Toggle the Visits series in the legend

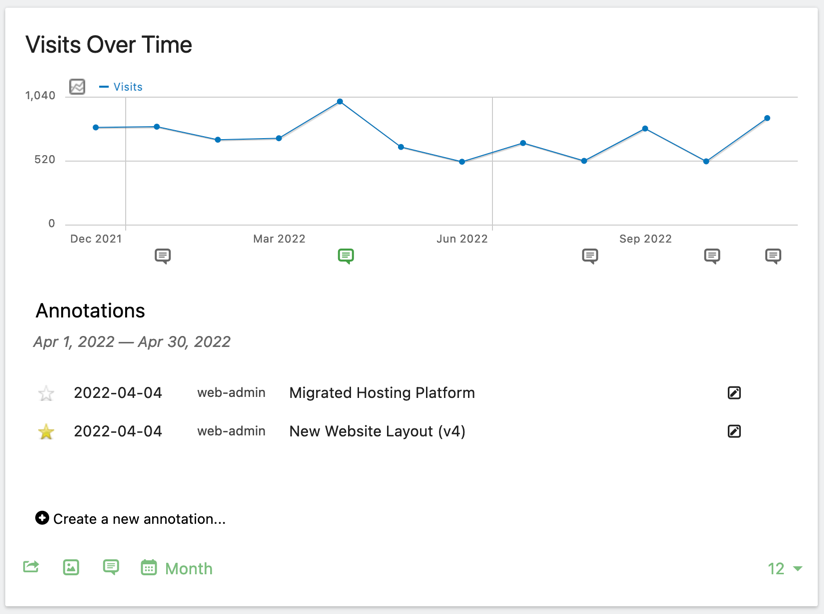(122, 87)
